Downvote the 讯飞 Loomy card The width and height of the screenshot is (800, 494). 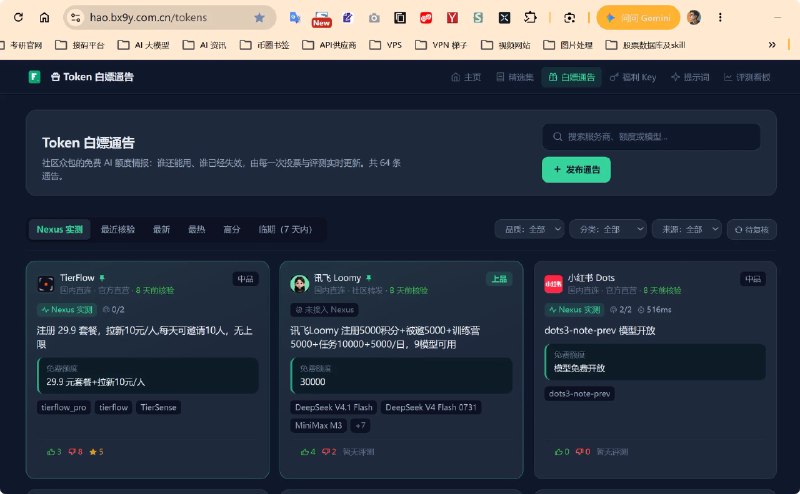[x=329, y=452]
